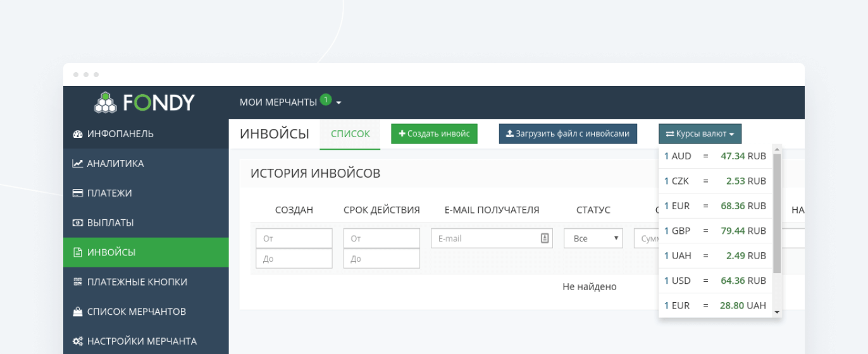Click the gears icon beside НАСТРОЙКИ МЕРЧАНТА
The height and width of the screenshot is (354, 868).
[x=78, y=341]
